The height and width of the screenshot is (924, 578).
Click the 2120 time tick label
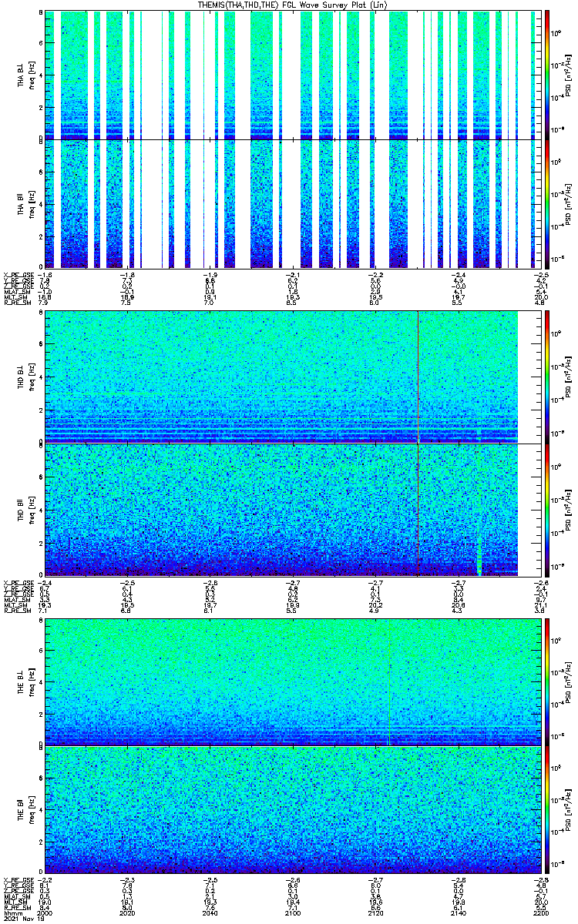point(375,912)
